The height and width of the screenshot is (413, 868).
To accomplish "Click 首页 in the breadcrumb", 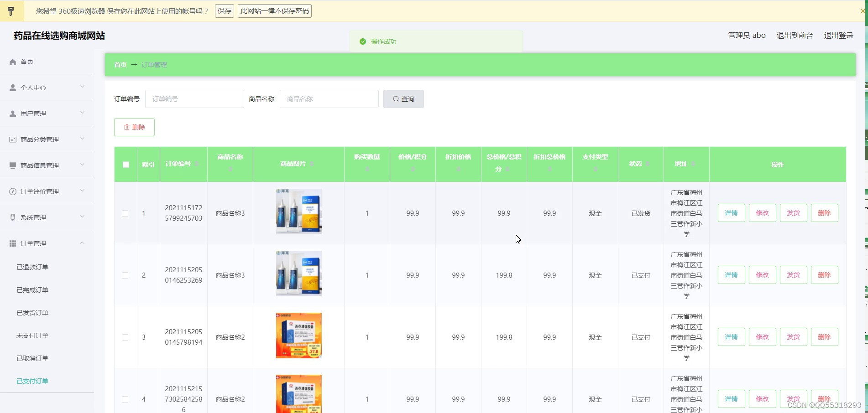I will pyautogui.click(x=120, y=65).
